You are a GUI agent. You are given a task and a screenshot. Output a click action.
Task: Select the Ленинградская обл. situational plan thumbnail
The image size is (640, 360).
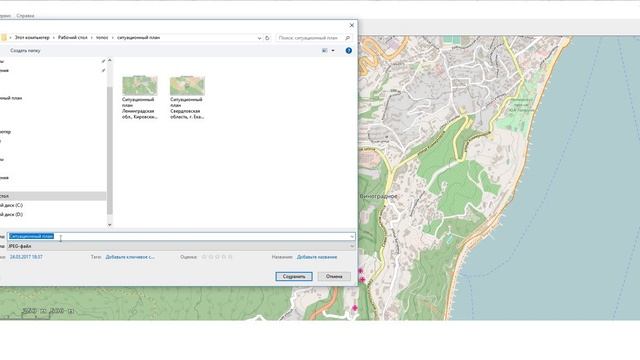pos(140,86)
